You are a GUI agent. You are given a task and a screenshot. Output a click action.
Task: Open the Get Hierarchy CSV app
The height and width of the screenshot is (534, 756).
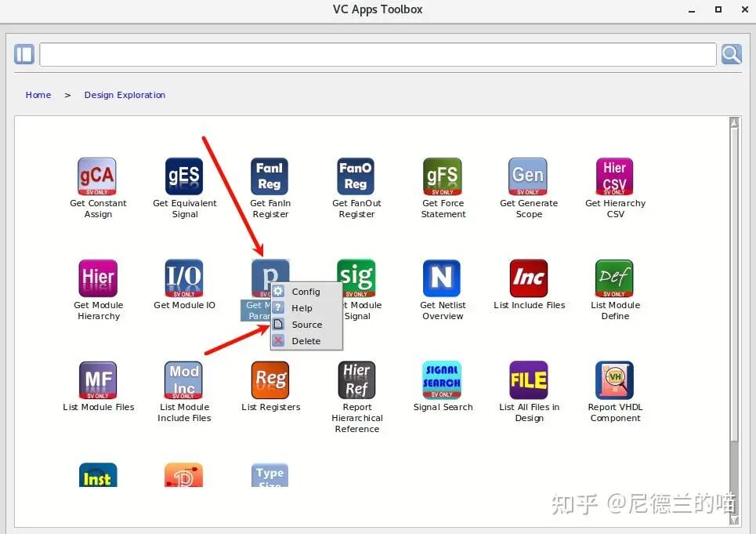point(615,176)
